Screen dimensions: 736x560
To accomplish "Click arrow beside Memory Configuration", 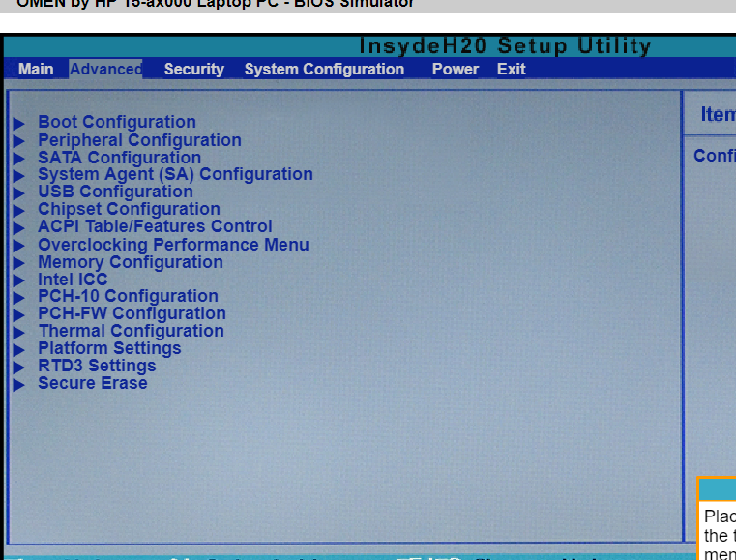I will coord(18,263).
